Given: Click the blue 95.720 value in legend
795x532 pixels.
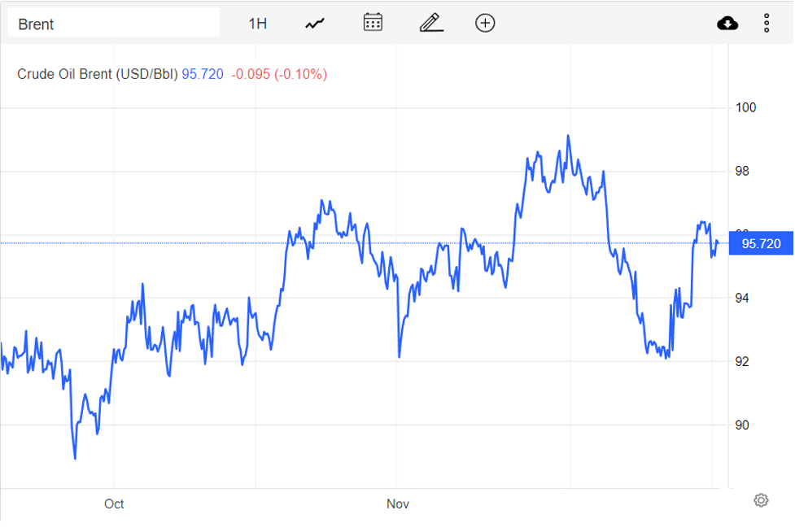Looking at the screenshot, I should (203, 74).
